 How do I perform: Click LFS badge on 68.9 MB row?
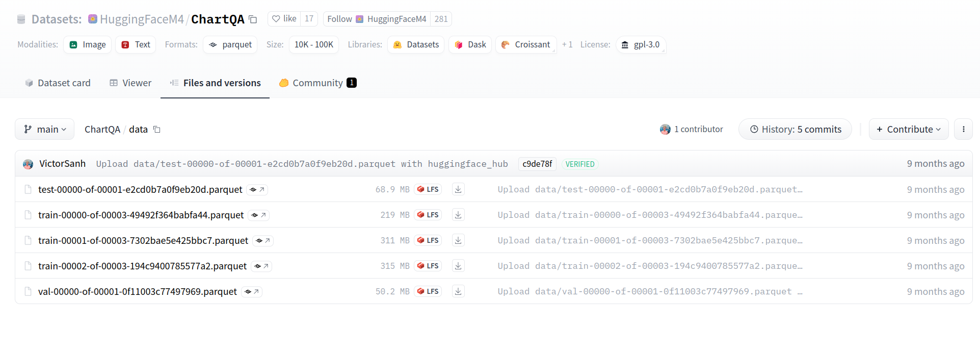point(428,189)
